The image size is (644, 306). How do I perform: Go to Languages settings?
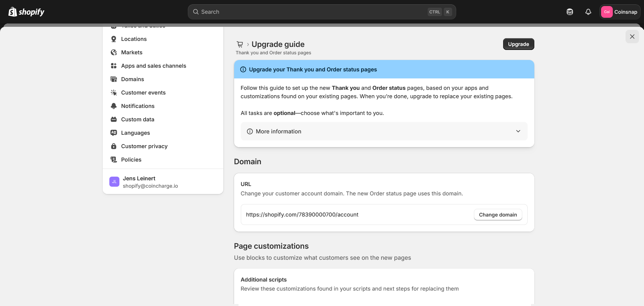(x=135, y=133)
